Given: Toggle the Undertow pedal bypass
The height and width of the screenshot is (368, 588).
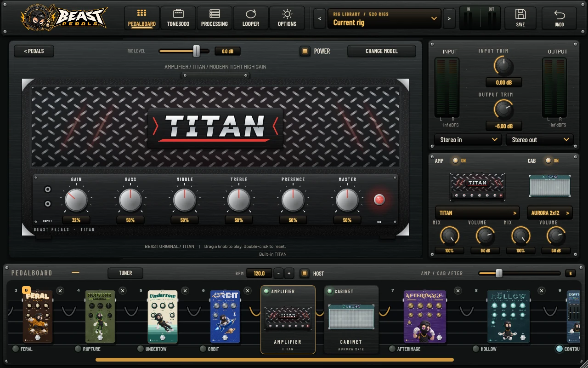Looking at the screenshot, I should coord(141,349).
